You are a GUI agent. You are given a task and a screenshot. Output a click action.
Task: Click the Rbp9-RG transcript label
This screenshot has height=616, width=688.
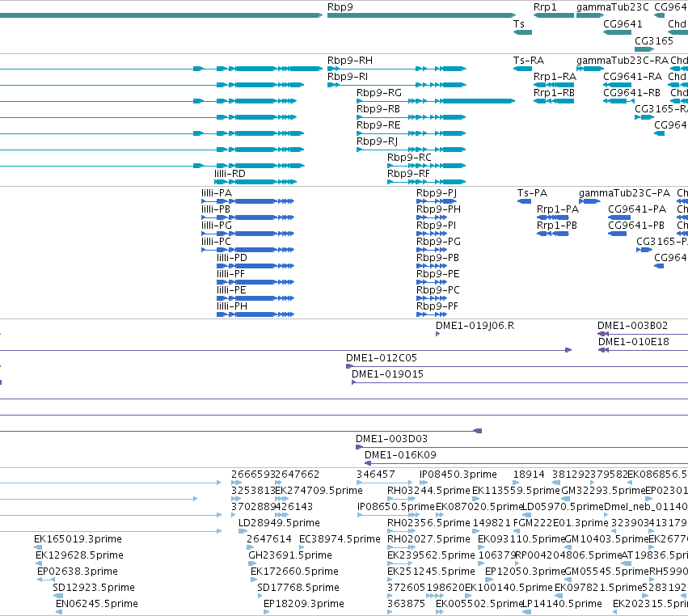tap(379, 93)
